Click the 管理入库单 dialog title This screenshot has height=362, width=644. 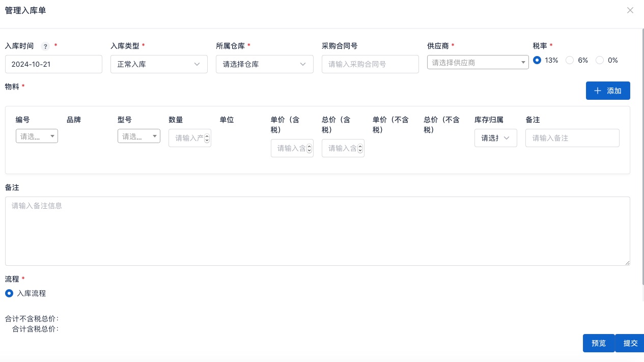coord(25,10)
